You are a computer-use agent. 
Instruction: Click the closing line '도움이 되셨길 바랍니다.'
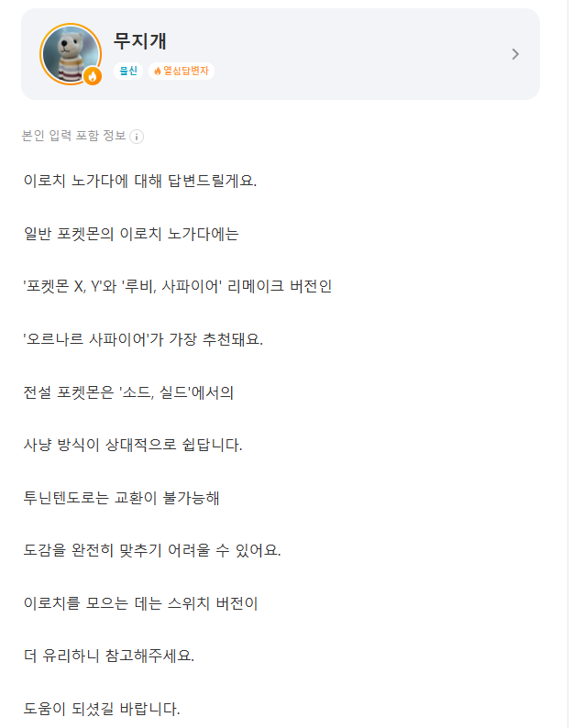tap(101, 709)
